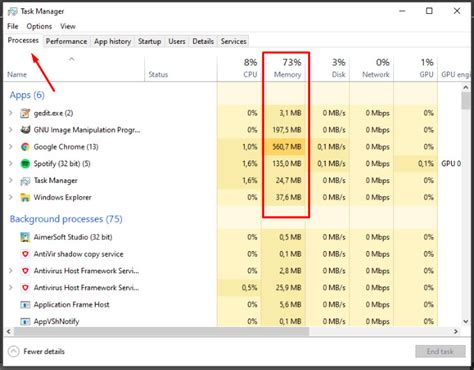Collapse view with Fewer details toggle

pyautogui.click(x=36, y=351)
